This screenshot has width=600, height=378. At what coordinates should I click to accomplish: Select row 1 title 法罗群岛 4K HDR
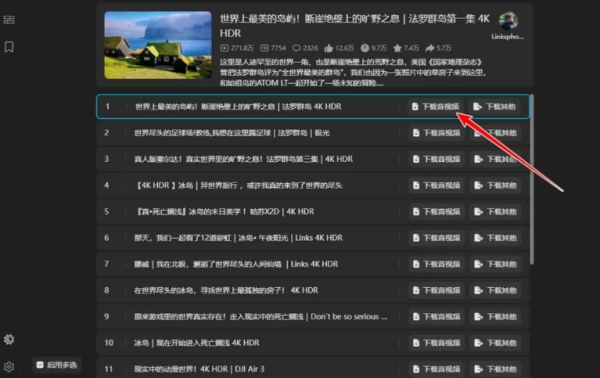(x=238, y=106)
